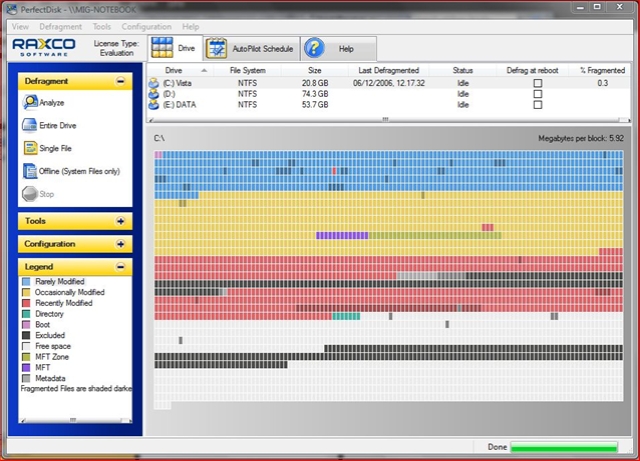Expand the Tools panel
Screen dimensions: 640x461
click(x=120, y=221)
